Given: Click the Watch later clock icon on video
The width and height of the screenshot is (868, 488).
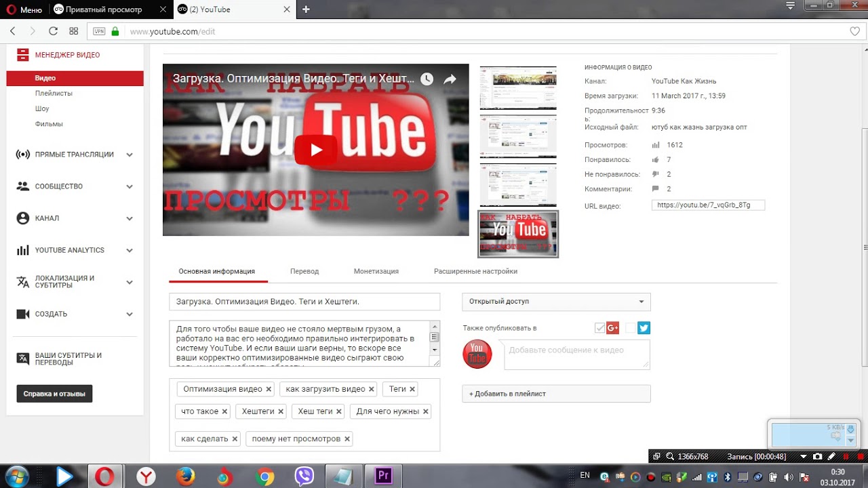Looking at the screenshot, I should (427, 79).
